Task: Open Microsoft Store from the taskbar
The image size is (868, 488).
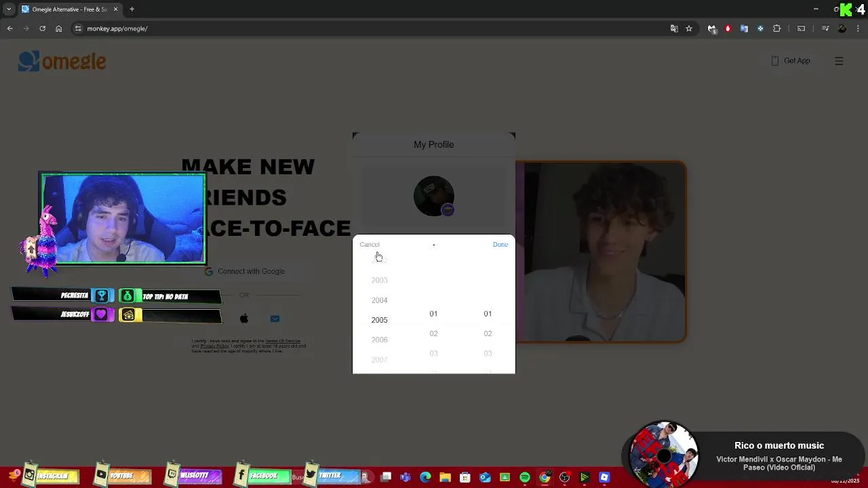Action: point(465,478)
